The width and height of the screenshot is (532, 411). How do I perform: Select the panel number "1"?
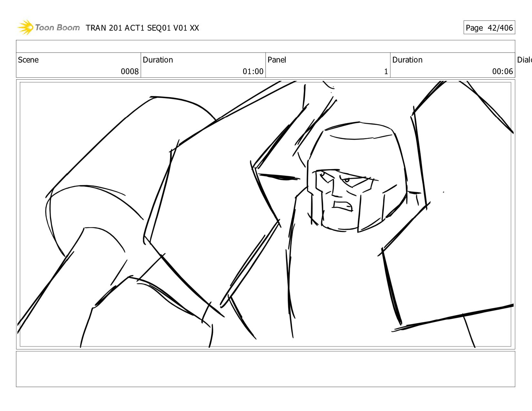click(386, 72)
